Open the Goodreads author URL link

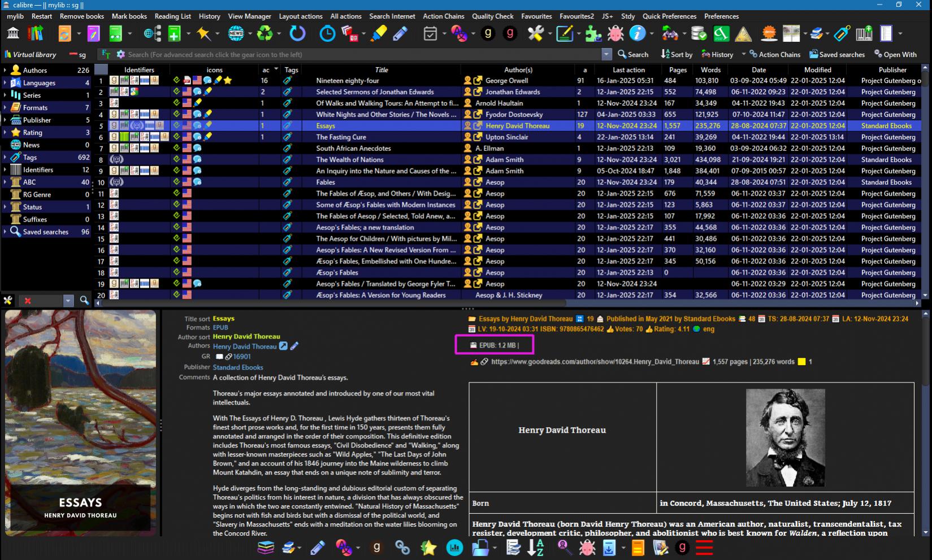click(595, 362)
